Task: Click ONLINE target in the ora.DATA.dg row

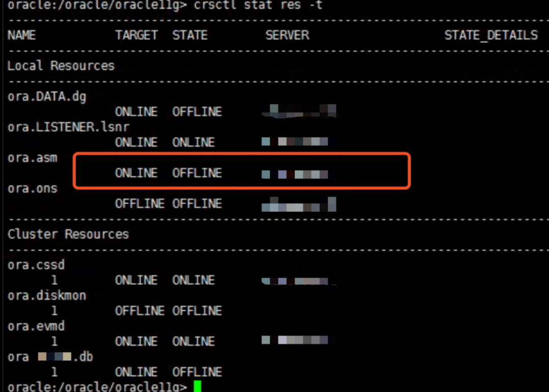Action: pyautogui.click(x=136, y=112)
